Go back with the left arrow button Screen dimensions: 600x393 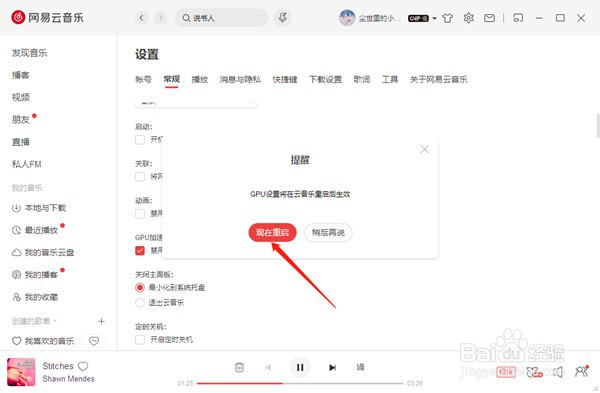142,18
